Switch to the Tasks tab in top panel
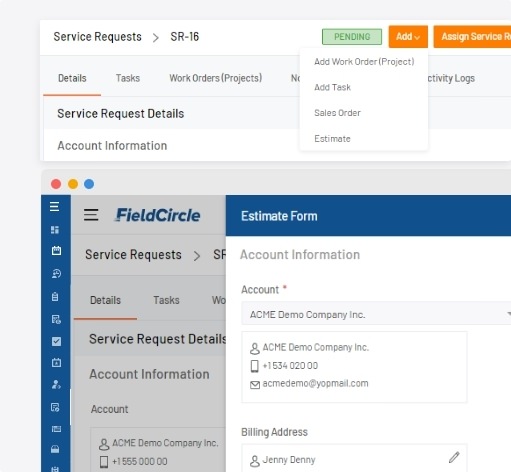 tap(128, 78)
